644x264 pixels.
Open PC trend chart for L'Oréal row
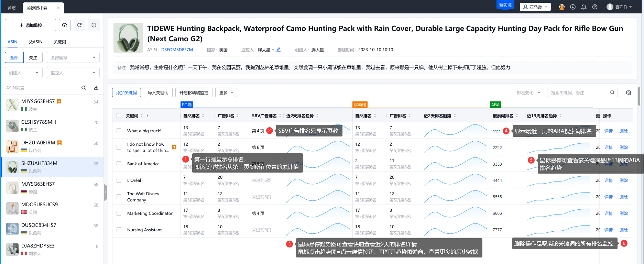[318, 180]
